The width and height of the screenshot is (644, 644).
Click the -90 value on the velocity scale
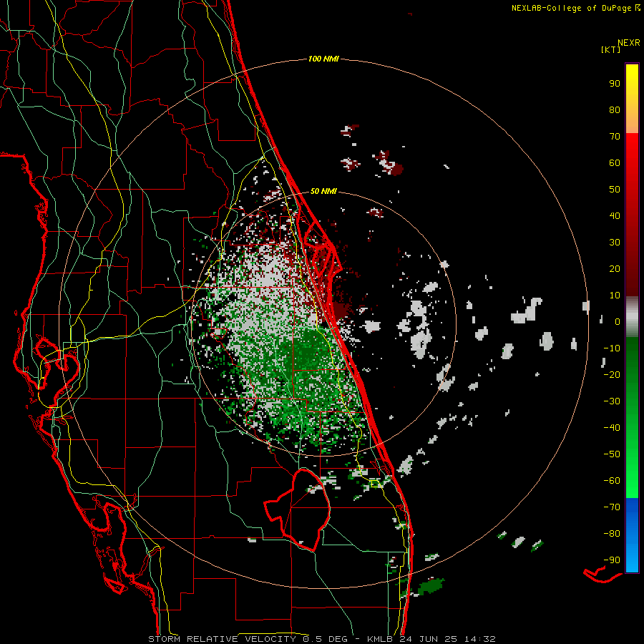click(x=612, y=560)
